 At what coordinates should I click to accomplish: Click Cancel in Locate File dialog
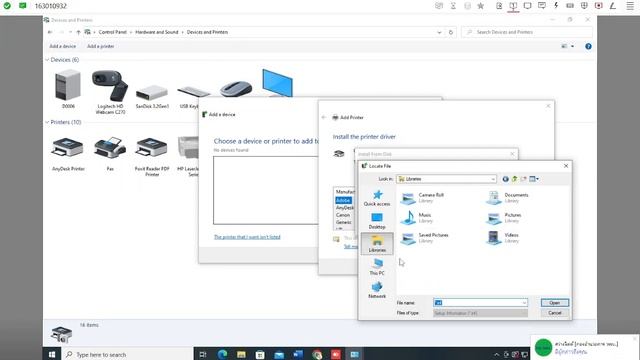pos(554,313)
